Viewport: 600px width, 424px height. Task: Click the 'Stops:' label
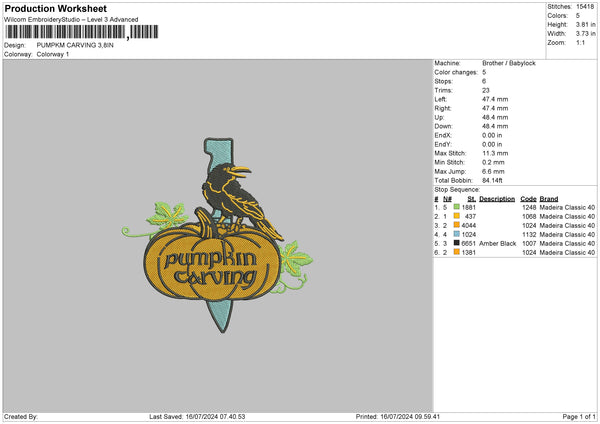443,81
